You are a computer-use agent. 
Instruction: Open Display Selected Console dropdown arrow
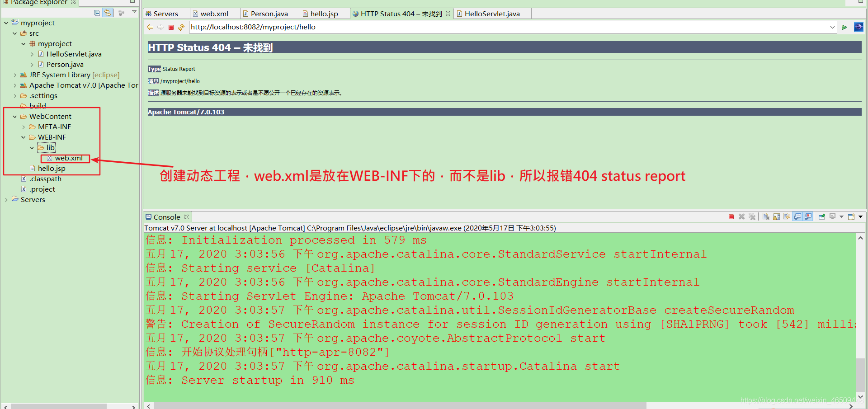click(841, 217)
